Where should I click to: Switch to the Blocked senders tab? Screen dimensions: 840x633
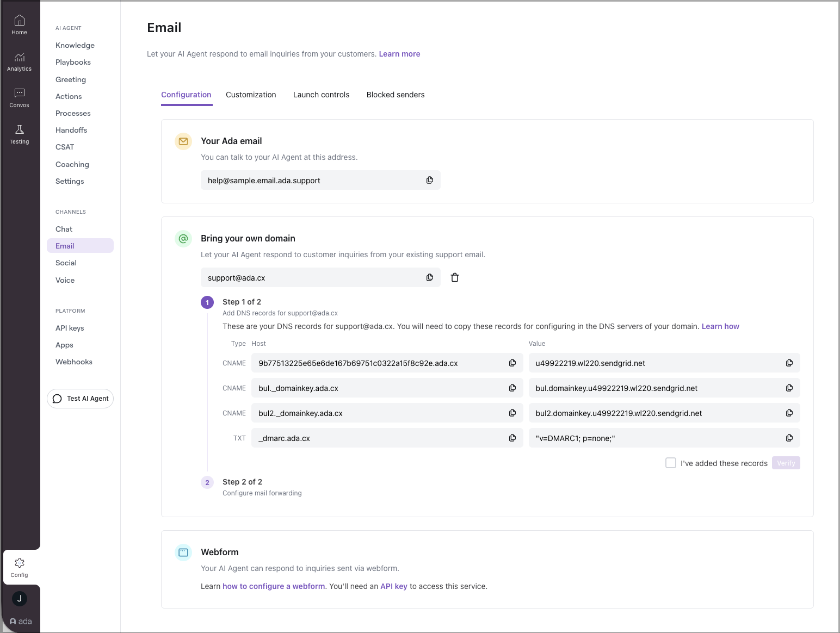[396, 95]
